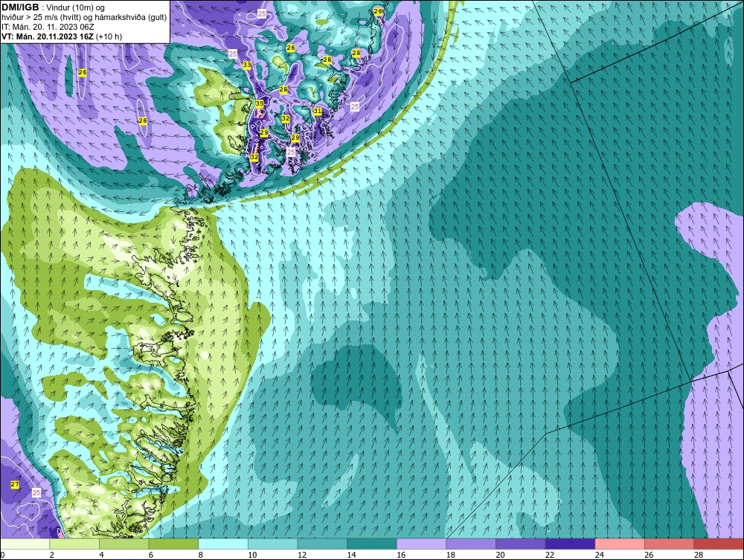Viewport: 744px width, 560px height.
Task: Click the yellow max gust label 33
Action: pos(247,65)
